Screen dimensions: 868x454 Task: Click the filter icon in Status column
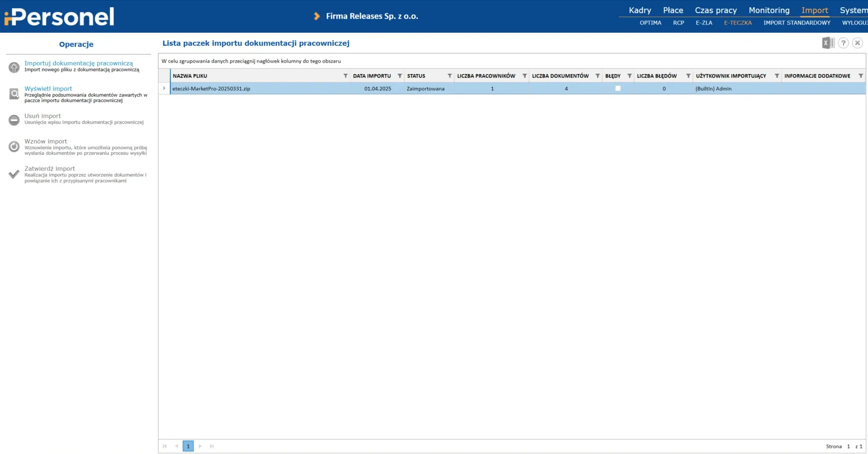[x=450, y=76]
